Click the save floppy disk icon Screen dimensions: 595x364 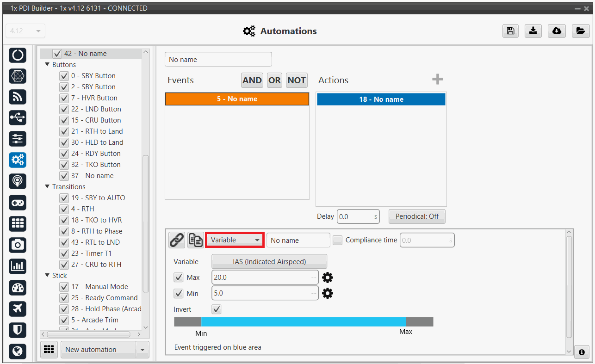[x=510, y=31]
